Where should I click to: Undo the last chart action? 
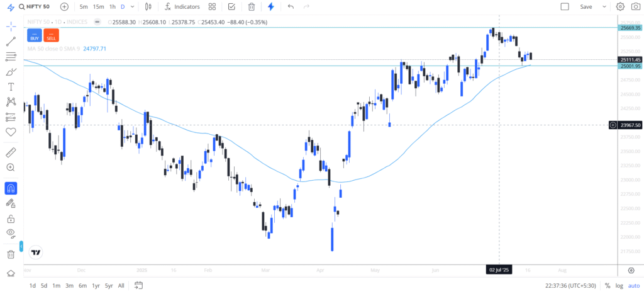click(x=291, y=6)
